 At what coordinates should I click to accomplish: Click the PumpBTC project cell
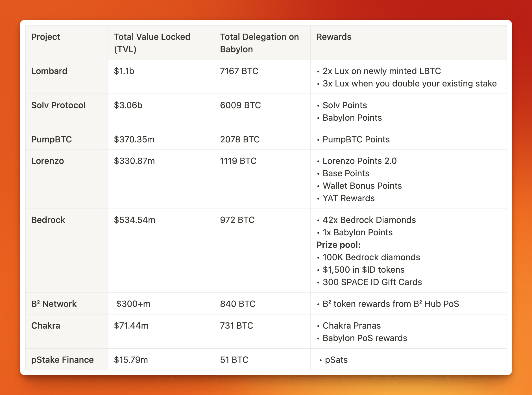click(67, 139)
